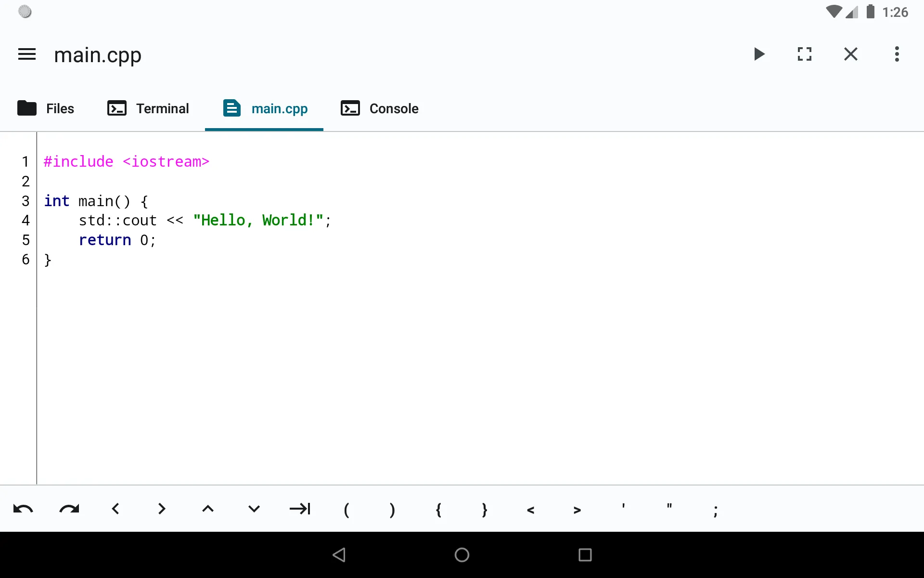The image size is (924, 578).
Task: Close the current file
Action: point(851,54)
